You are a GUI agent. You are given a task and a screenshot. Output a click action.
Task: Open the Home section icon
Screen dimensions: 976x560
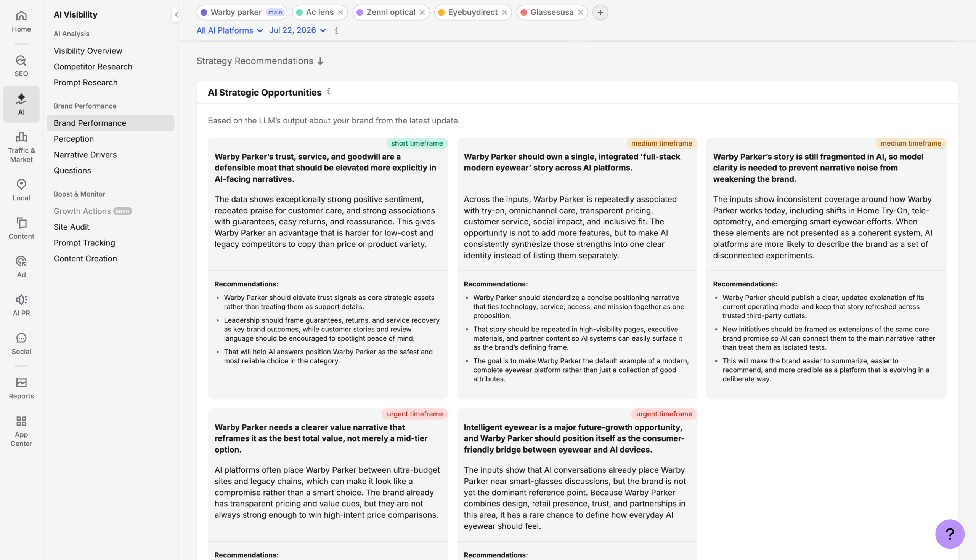(x=21, y=16)
